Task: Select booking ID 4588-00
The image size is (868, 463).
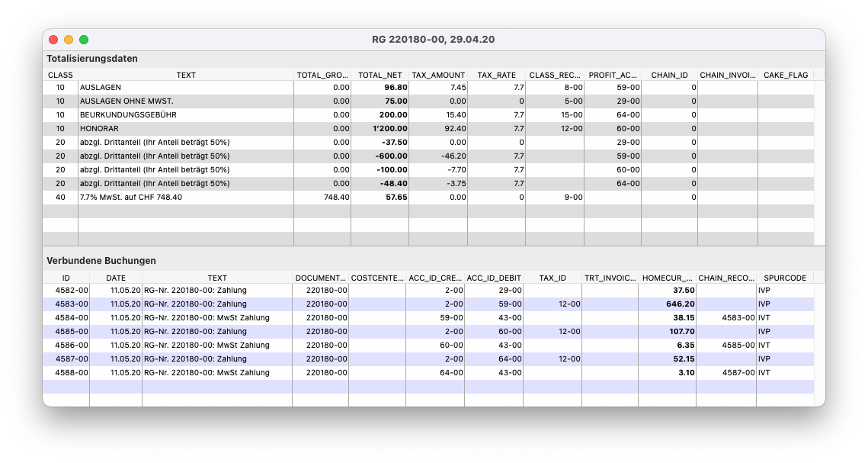Action: (x=72, y=373)
